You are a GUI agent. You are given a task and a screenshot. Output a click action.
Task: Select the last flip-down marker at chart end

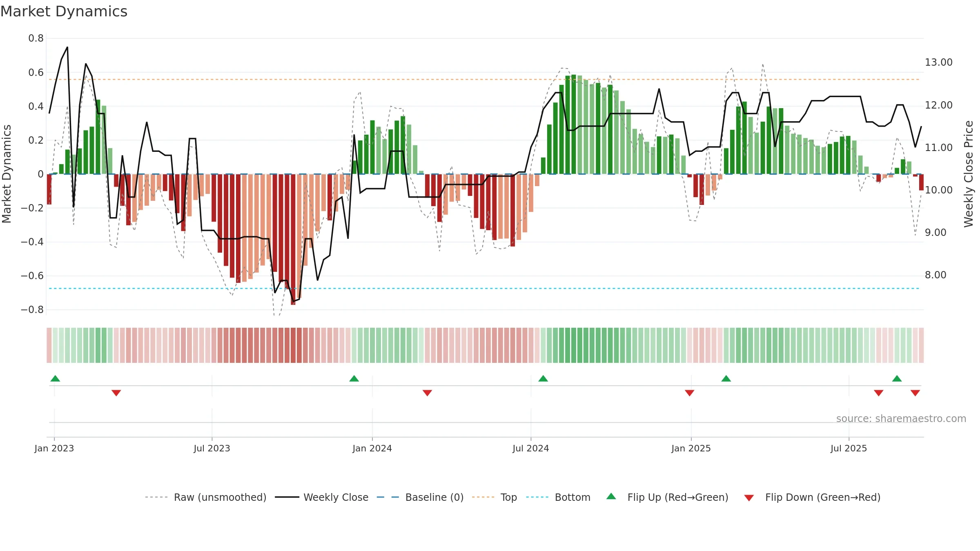click(x=915, y=393)
